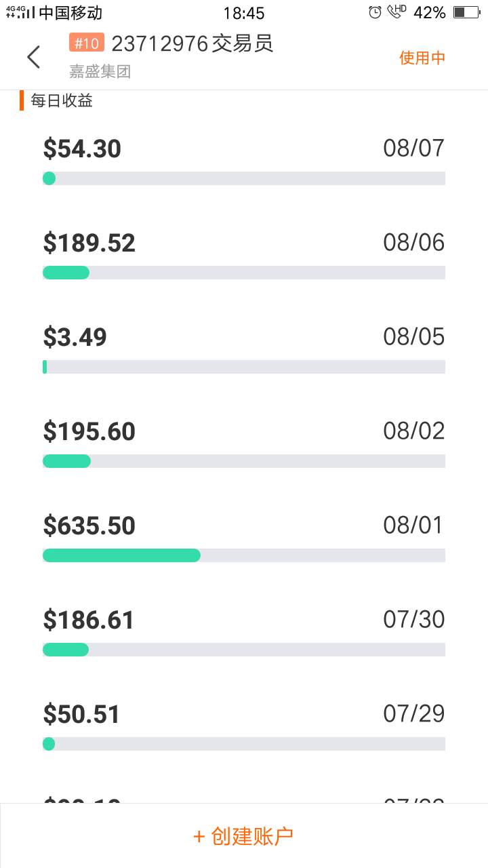488x868 pixels.
Task: Tap the 嘉盛集团 broker name
Action: 100,71
